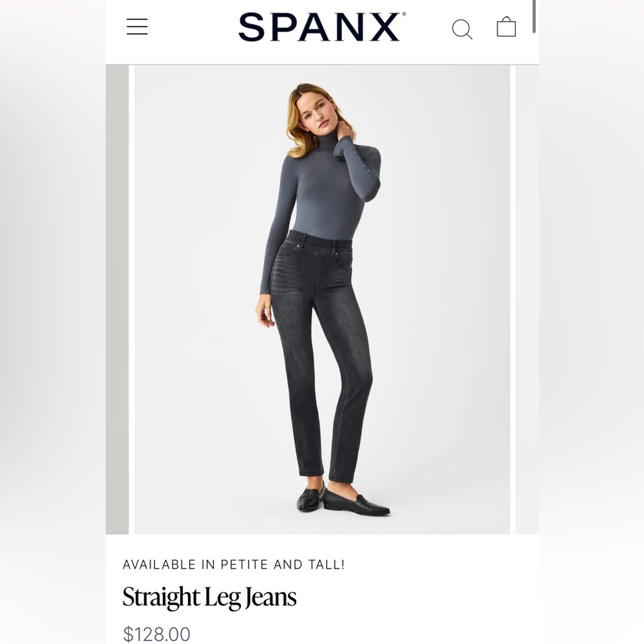
Task: Expand the site menu via the three lines
Action: pyautogui.click(x=137, y=26)
